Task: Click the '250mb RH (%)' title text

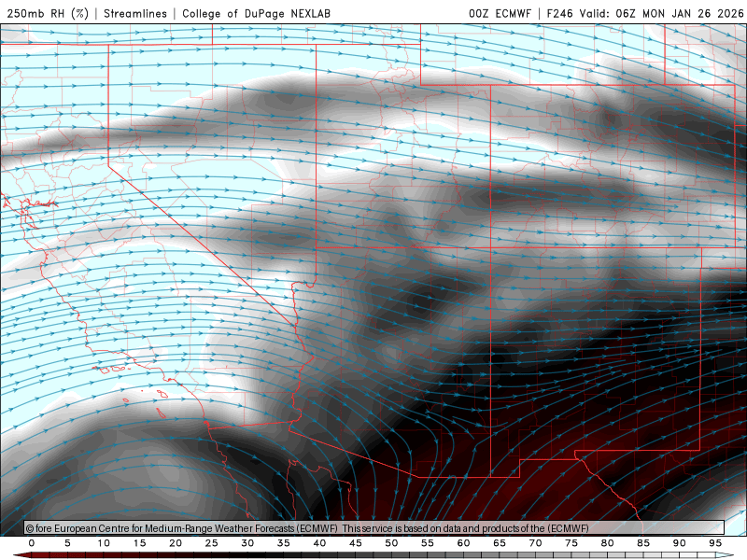Action: coord(49,13)
